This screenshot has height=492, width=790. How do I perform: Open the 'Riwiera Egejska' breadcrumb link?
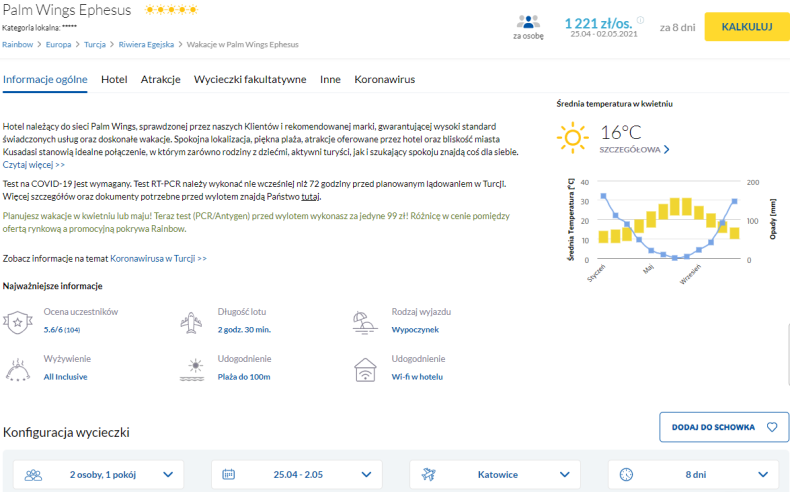tap(146, 44)
